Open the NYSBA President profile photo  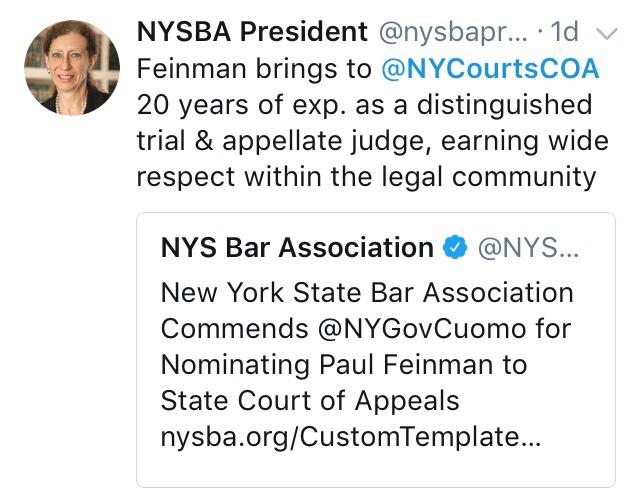pyautogui.click(x=67, y=65)
